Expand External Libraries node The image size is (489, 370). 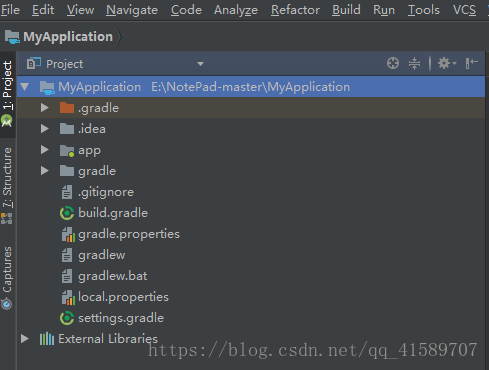[x=25, y=339]
